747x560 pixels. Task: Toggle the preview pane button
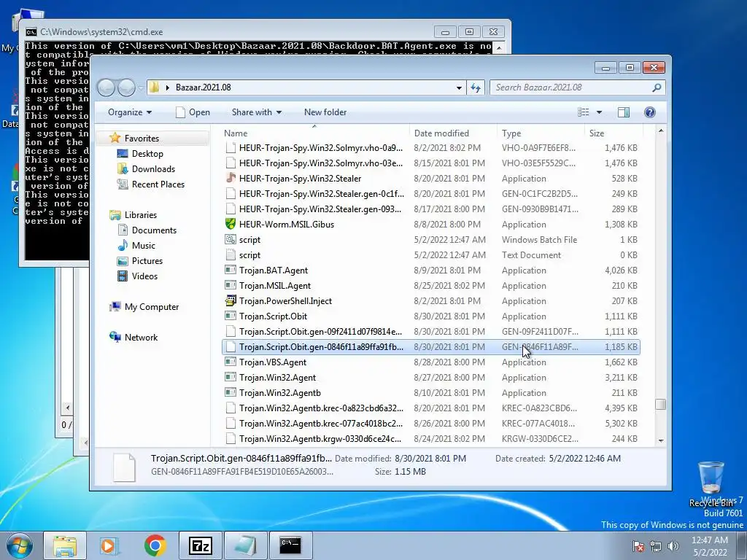(623, 112)
